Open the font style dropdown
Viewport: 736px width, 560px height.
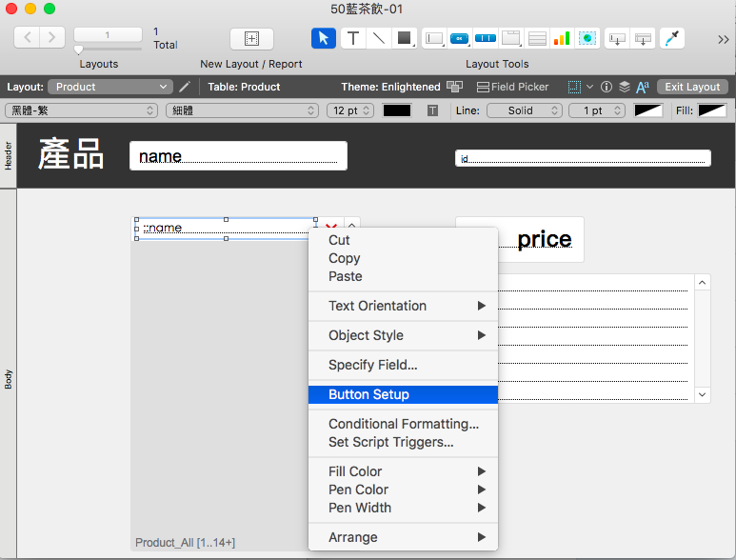pos(243,110)
